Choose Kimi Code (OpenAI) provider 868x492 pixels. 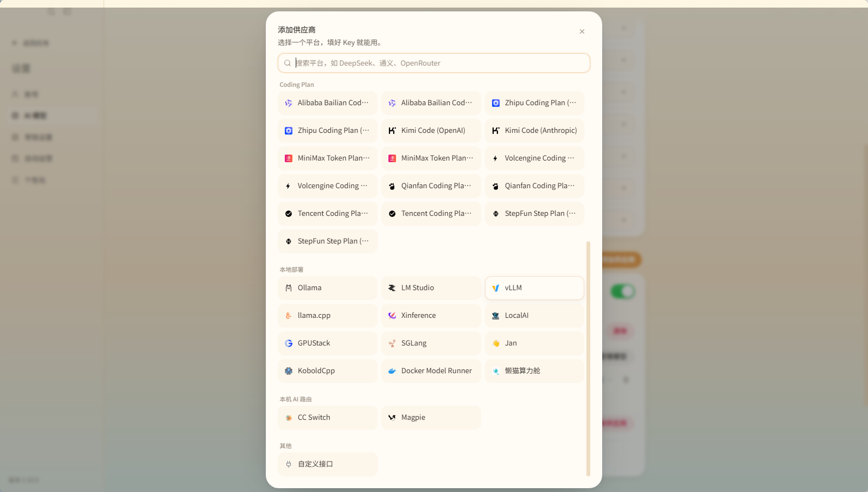pyautogui.click(x=431, y=131)
